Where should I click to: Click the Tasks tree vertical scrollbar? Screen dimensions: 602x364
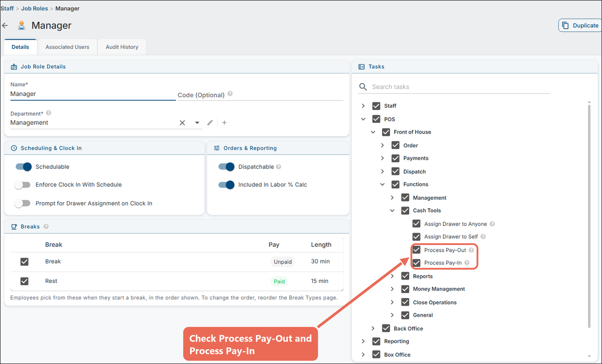[589, 216]
